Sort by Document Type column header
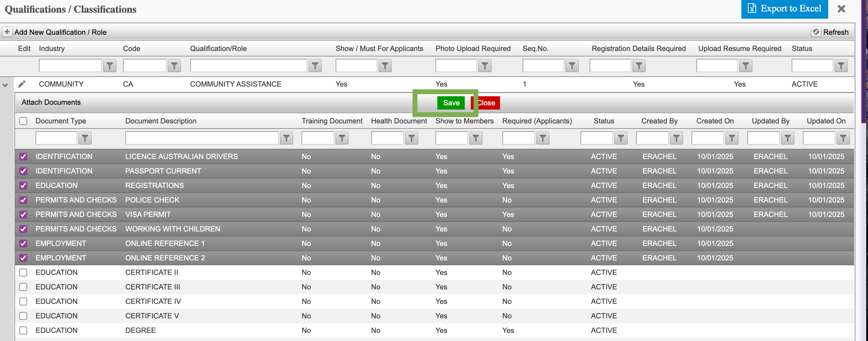The height and width of the screenshot is (341, 868). pyautogui.click(x=61, y=121)
